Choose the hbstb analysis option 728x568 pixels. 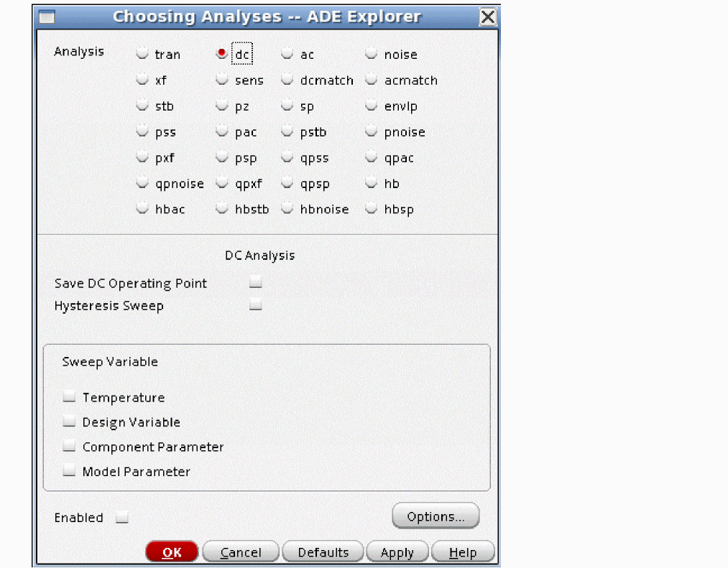[x=222, y=209]
